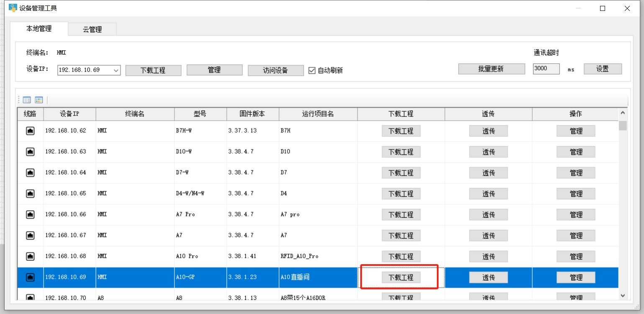Click 管理 for the B7H-W row
This screenshot has height=314, width=644.
click(x=576, y=131)
